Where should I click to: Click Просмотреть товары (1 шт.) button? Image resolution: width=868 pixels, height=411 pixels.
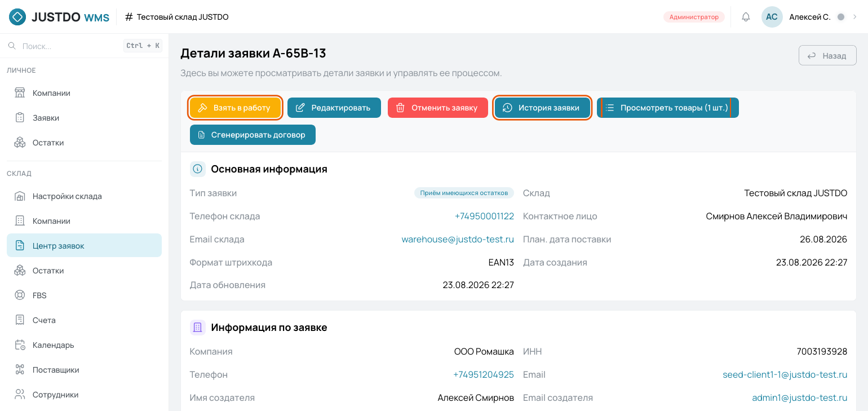coord(668,108)
